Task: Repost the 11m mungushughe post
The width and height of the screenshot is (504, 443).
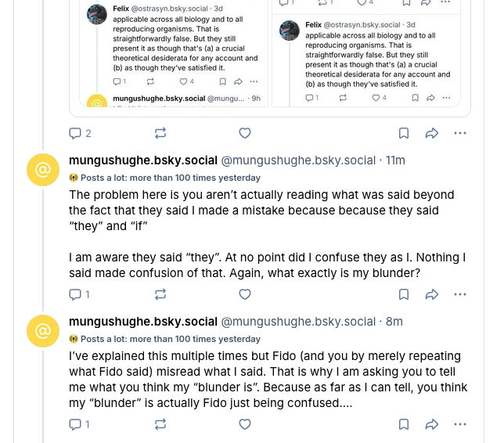Action: [160, 294]
